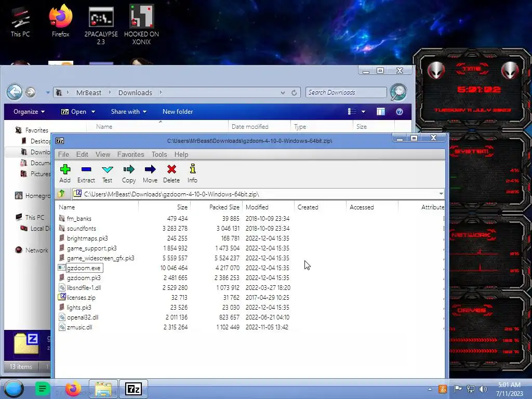Open the green notes app on taskbar

click(43, 389)
